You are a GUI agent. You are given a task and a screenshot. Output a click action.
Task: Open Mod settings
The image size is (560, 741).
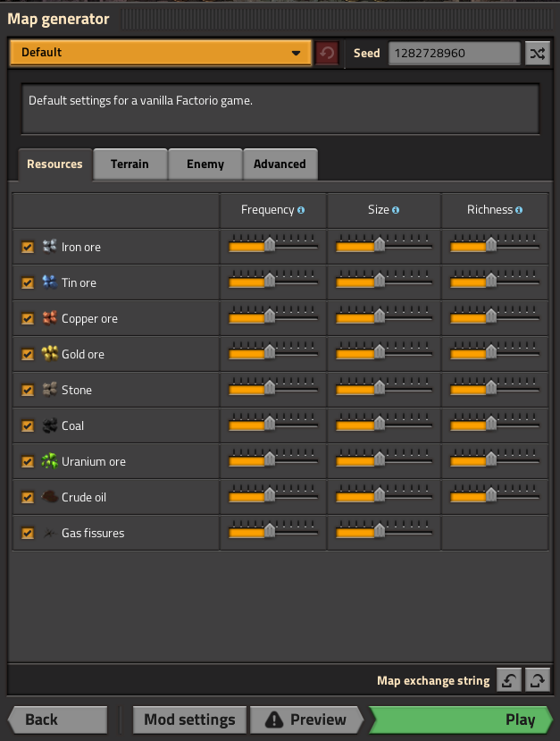[x=190, y=720]
